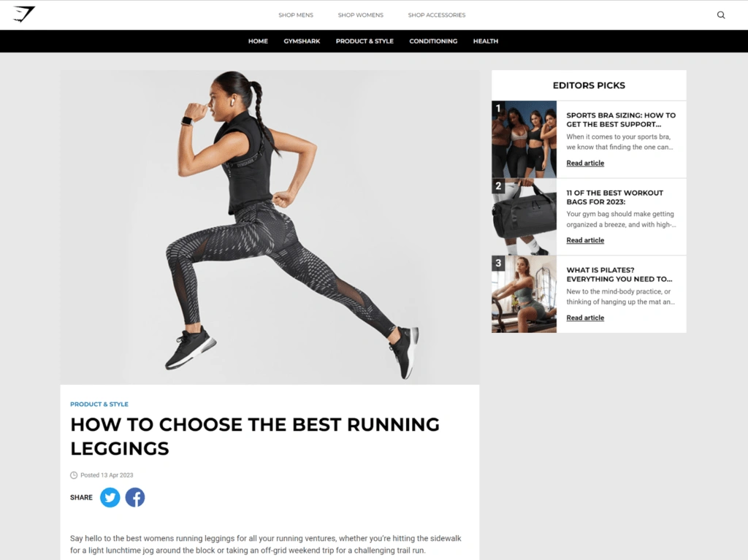The height and width of the screenshot is (560, 748).
Task: Select Product & Style nav tab
Action: pyautogui.click(x=365, y=41)
